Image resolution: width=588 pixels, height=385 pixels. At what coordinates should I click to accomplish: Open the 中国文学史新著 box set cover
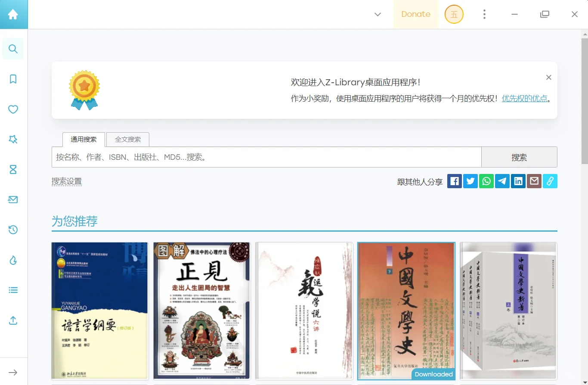[x=508, y=311]
